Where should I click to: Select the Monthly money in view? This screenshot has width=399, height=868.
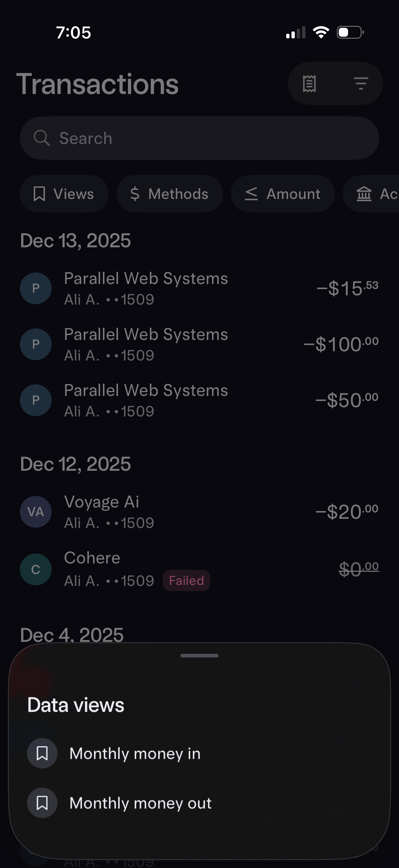pyautogui.click(x=135, y=753)
